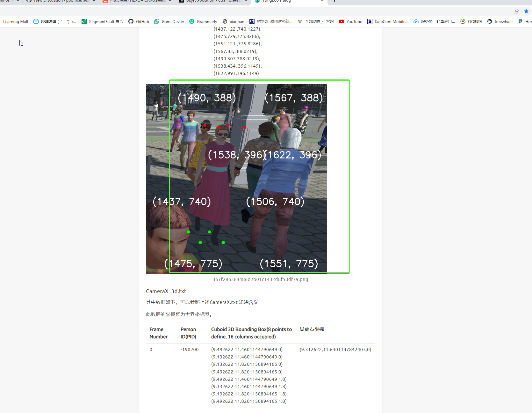
Task: Close the HEXO+ICARUS主题 tab
Action: pos(170,1)
